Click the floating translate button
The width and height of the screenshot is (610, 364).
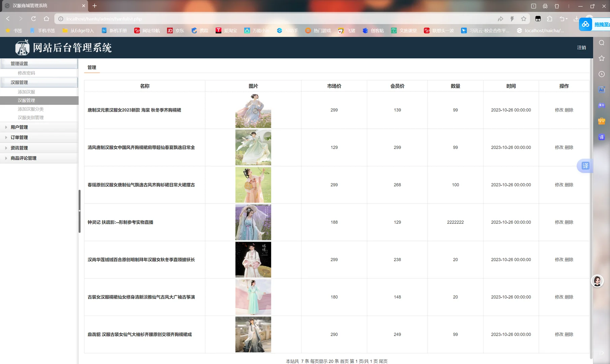585,166
